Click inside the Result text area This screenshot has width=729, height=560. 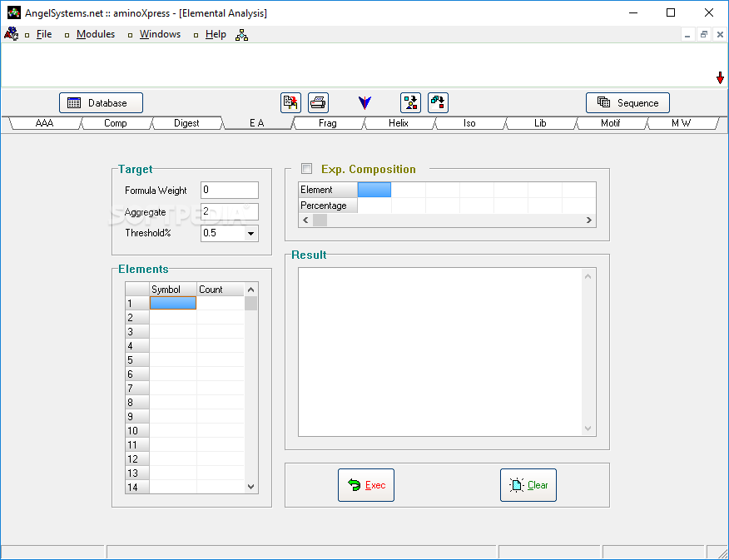[440, 352]
